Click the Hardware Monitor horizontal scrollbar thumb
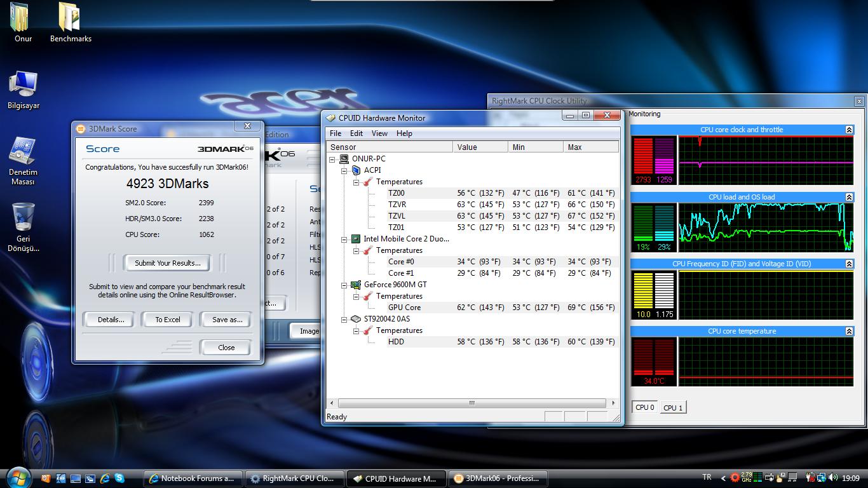Viewport: 868px width, 488px height. pyautogui.click(x=471, y=403)
